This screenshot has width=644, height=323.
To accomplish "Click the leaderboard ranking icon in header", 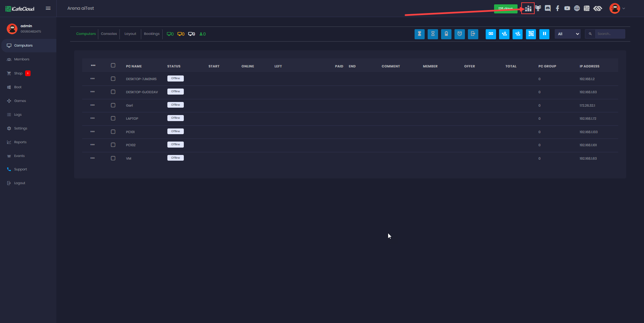I will (x=528, y=8).
